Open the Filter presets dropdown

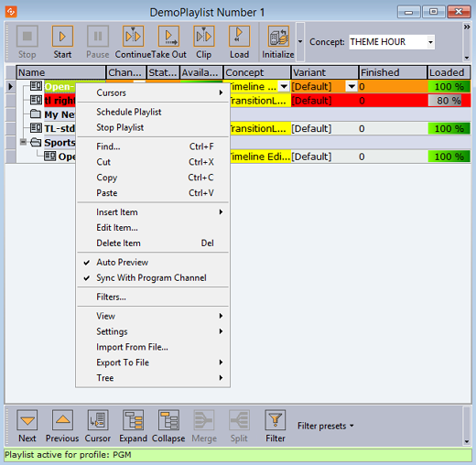pyautogui.click(x=325, y=426)
